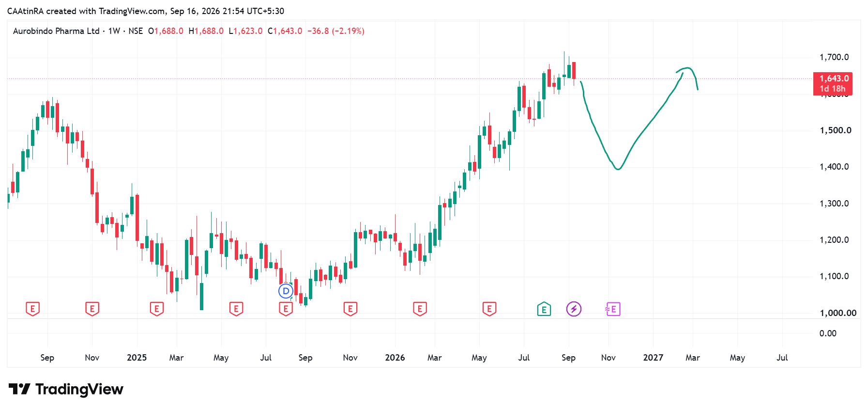Click the close value C1,643.0
This screenshot has height=411, width=868.
(285, 31)
